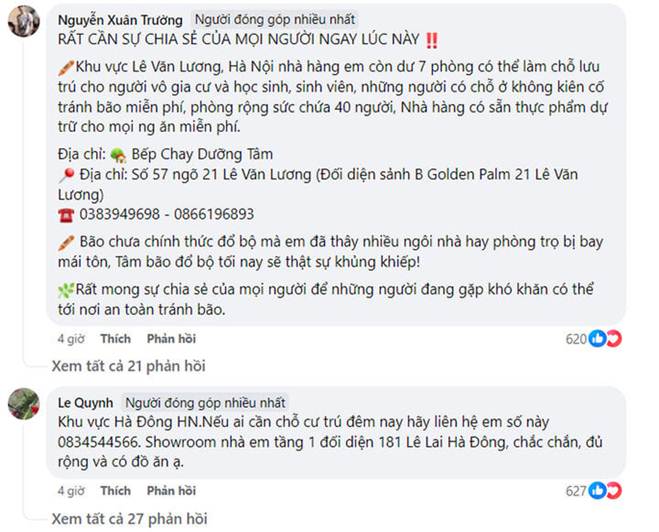Click heart reaction icon beside 627
The width and height of the screenshot is (659, 532).
point(611,491)
